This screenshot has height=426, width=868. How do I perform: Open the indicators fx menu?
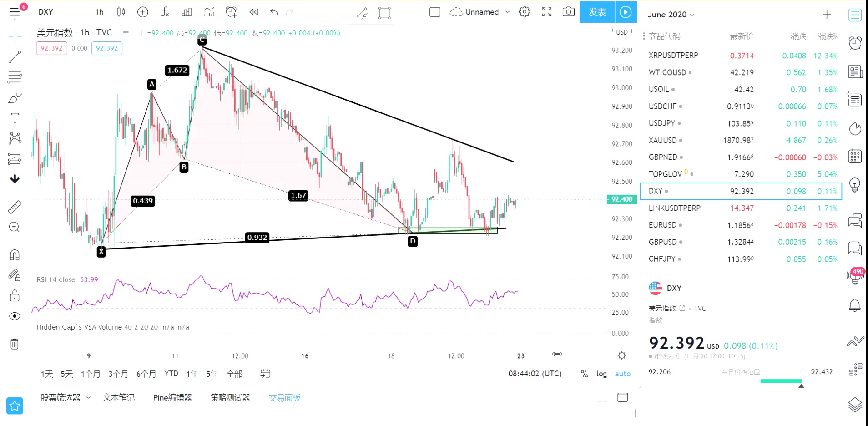click(x=165, y=12)
